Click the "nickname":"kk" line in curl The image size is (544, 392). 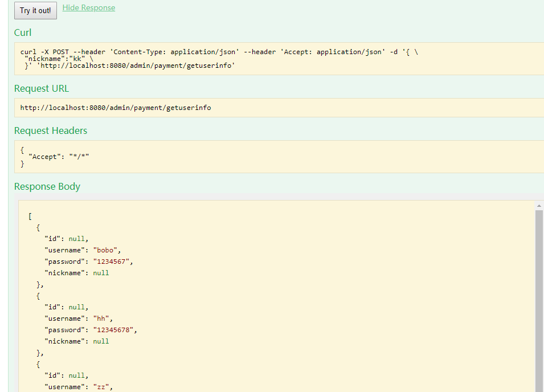59,59
